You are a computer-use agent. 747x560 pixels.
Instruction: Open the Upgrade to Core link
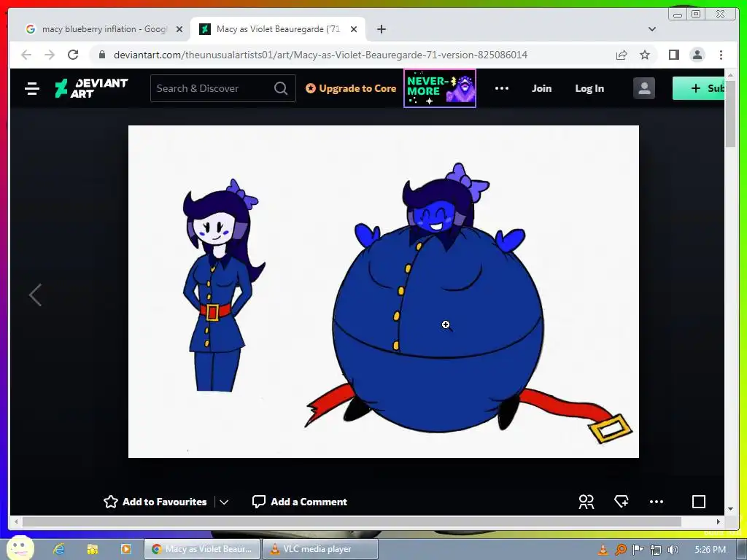(351, 88)
